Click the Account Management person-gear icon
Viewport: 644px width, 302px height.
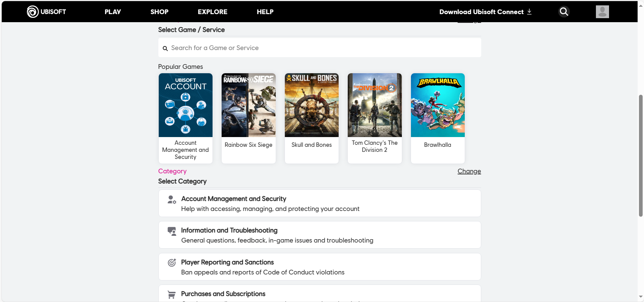[172, 200]
